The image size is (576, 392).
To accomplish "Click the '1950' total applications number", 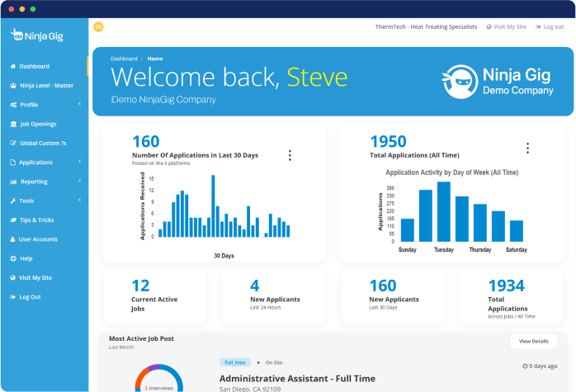I will [388, 141].
